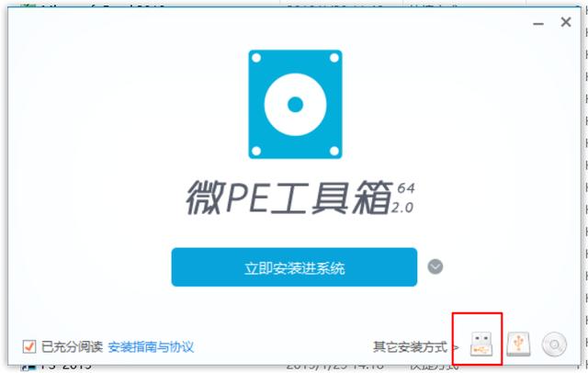This screenshot has height=373, width=588.
Task: Click the 微PE工具箱 title text
Action: click(x=288, y=198)
